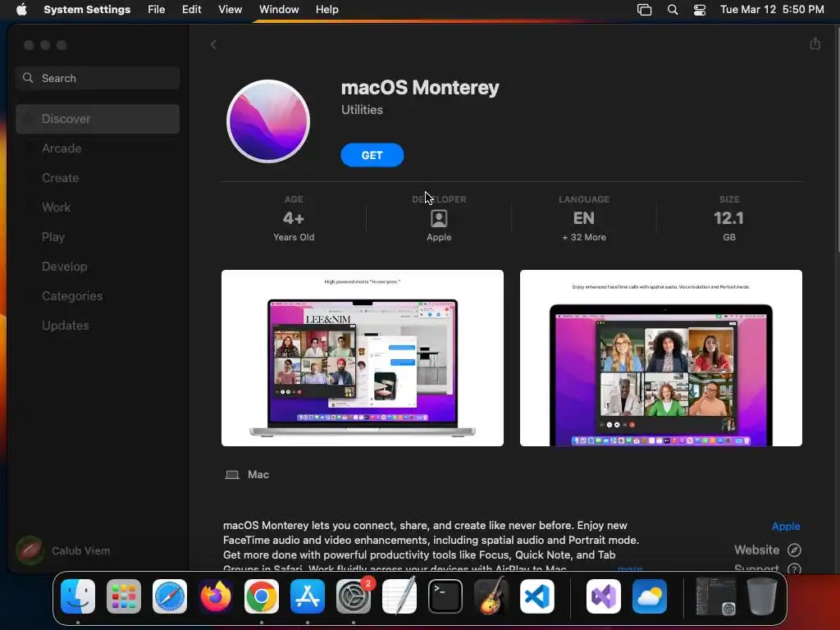
Task: Select Create in the sidebar
Action: click(98, 178)
